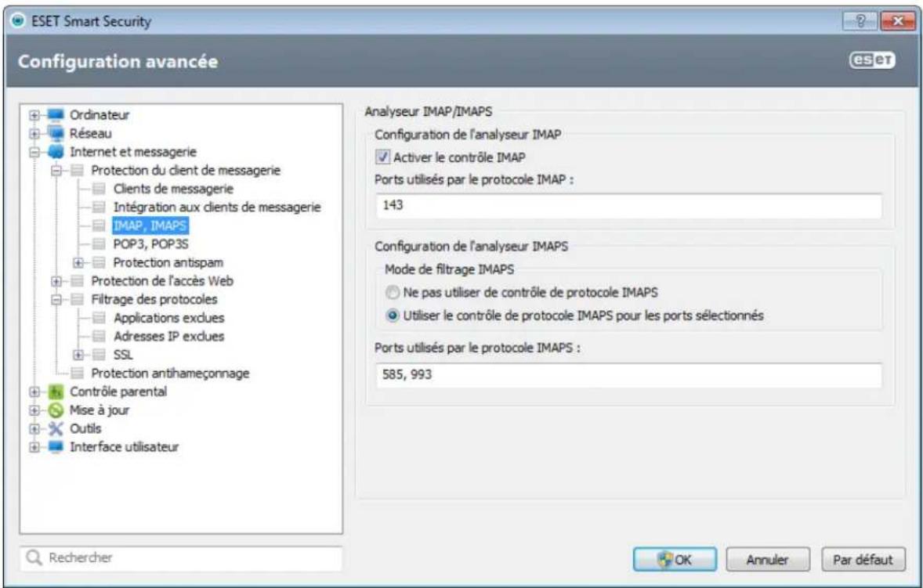923x588 pixels.
Task: Select Protection antihameçonnage tree item
Action: 170,373
